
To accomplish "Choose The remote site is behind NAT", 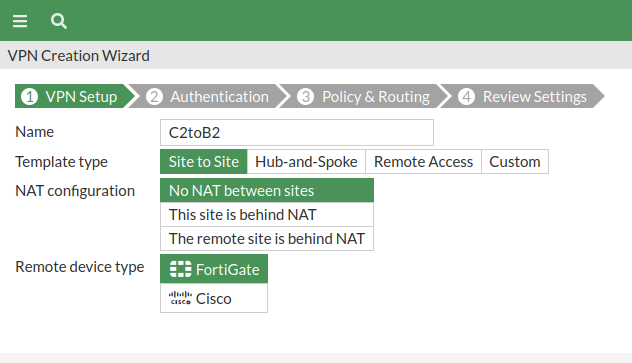I will pyautogui.click(x=267, y=239).
